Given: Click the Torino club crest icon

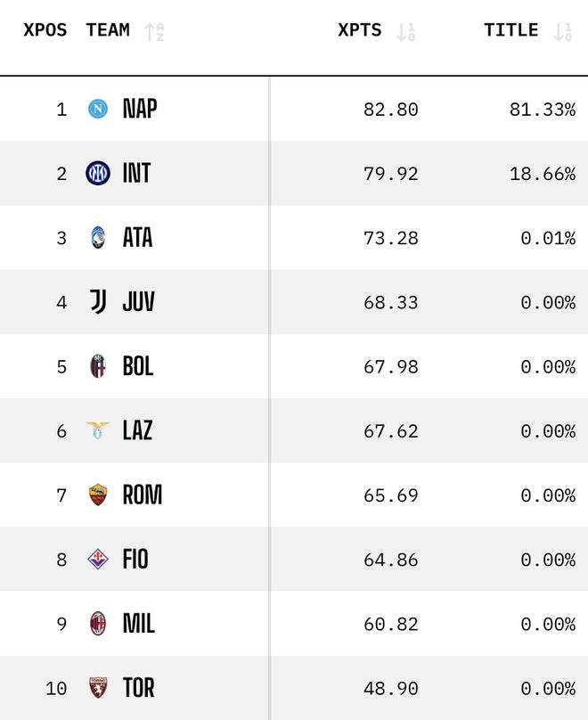Looking at the screenshot, I should point(98,688).
